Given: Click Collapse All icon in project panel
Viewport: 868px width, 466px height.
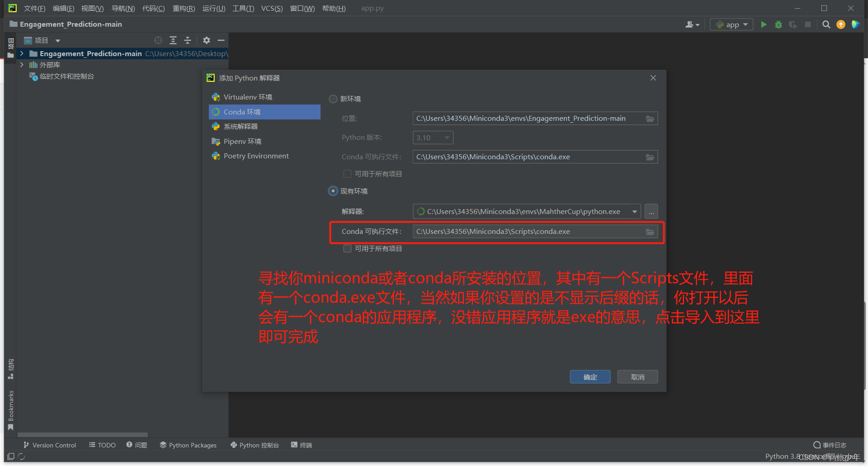Looking at the screenshot, I should 188,40.
